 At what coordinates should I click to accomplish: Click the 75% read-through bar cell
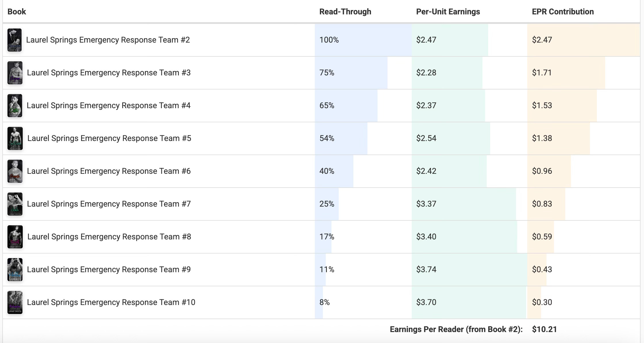coord(351,73)
